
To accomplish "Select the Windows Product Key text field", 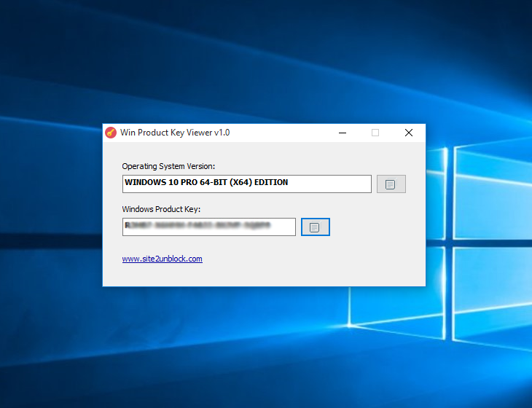I will (209, 227).
